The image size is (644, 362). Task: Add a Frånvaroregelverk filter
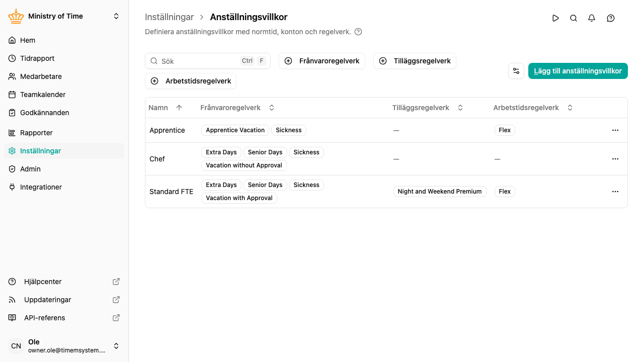click(322, 61)
